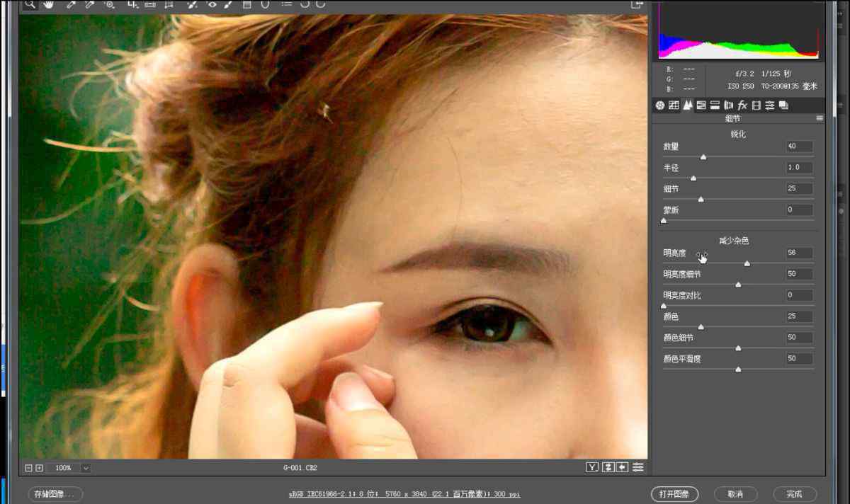Select the Hand tool

click(50, 4)
